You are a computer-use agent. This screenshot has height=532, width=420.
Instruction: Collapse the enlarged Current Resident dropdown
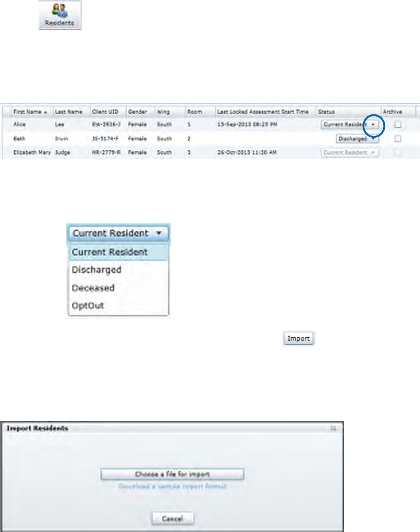pyautogui.click(x=119, y=233)
